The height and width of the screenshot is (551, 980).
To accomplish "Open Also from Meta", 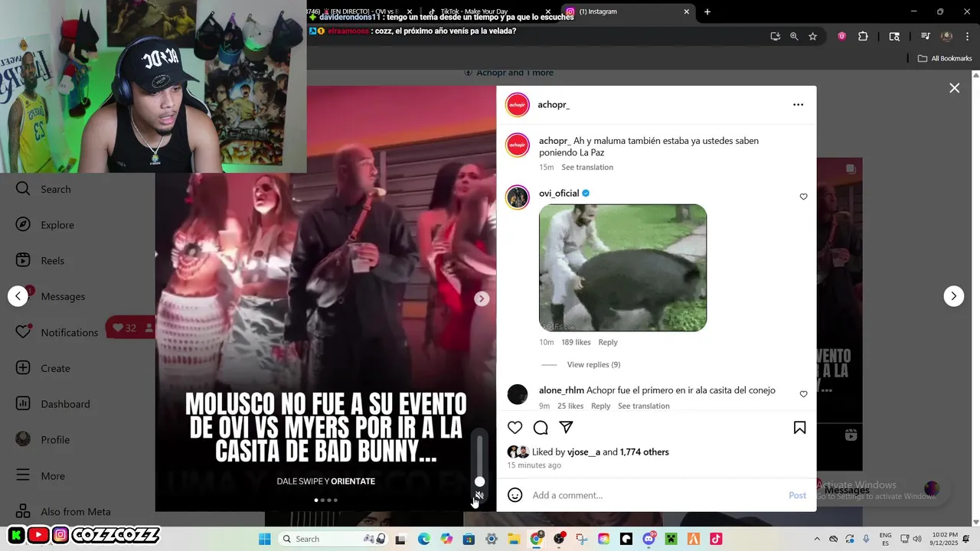I will coord(64,511).
